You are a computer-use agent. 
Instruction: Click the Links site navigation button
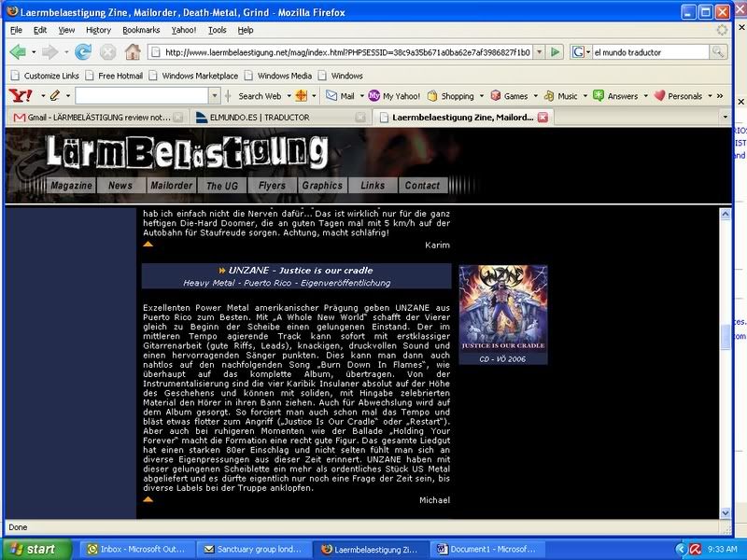(373, 185)
